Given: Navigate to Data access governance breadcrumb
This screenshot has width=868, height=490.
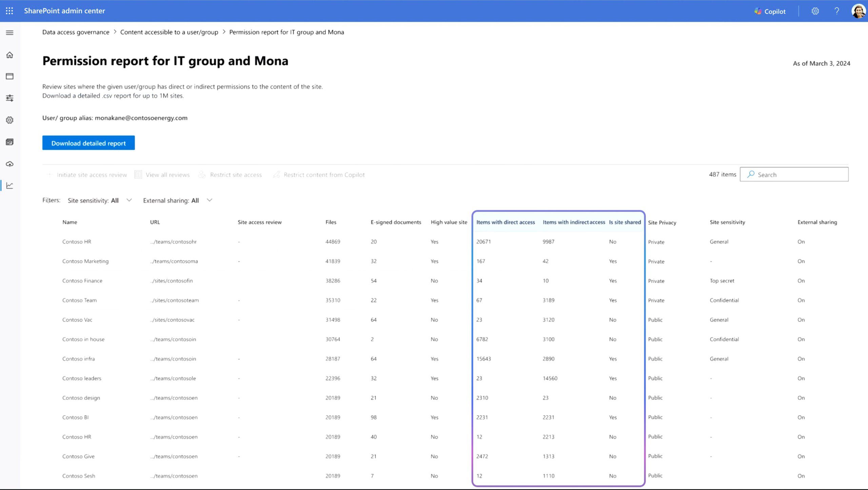Looking at the screenshot, I should (76, 32).
